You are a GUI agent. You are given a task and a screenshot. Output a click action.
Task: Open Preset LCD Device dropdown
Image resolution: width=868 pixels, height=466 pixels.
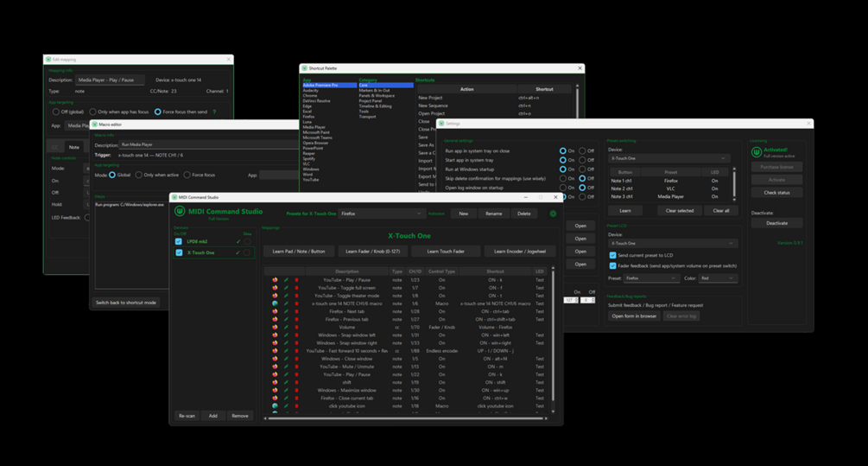point(673,243)
